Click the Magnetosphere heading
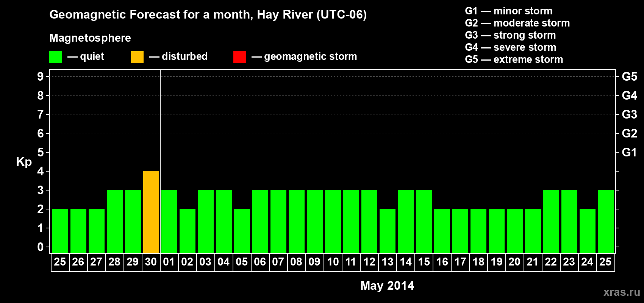The width and height of the screenshot is (644, 303). [x=90, y=38]
